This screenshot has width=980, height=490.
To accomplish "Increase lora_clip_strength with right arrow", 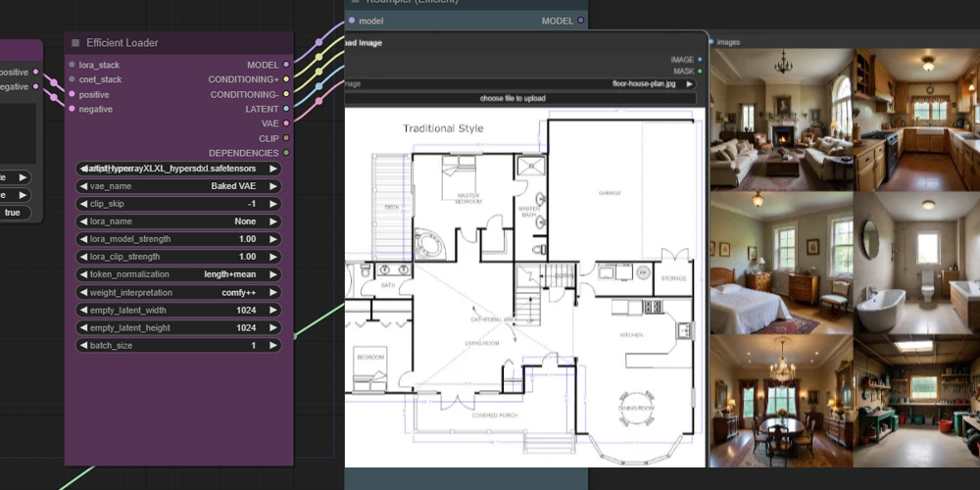I will [x=273, y=256].
